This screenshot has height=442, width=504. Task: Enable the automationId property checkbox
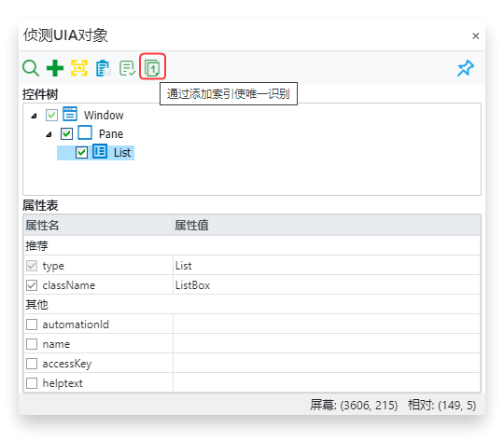coord(32,325)
